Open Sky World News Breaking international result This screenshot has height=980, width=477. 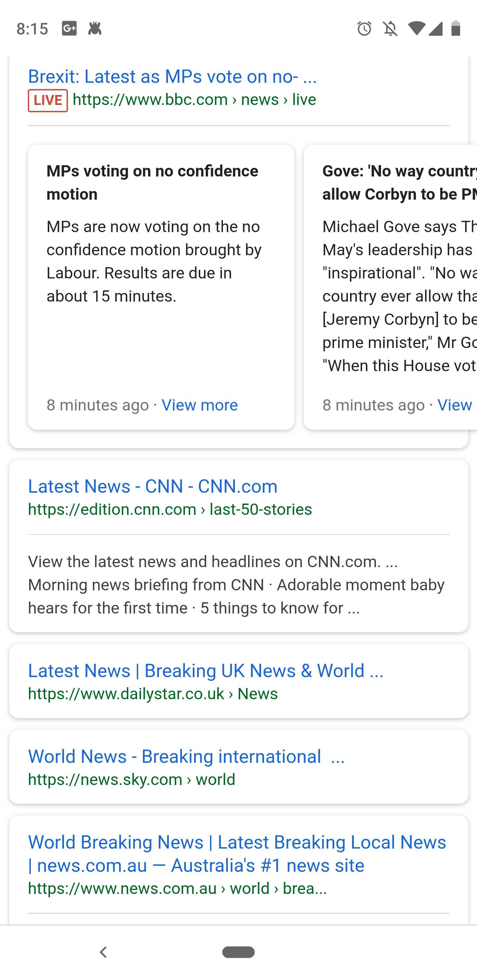pos(186,756)
